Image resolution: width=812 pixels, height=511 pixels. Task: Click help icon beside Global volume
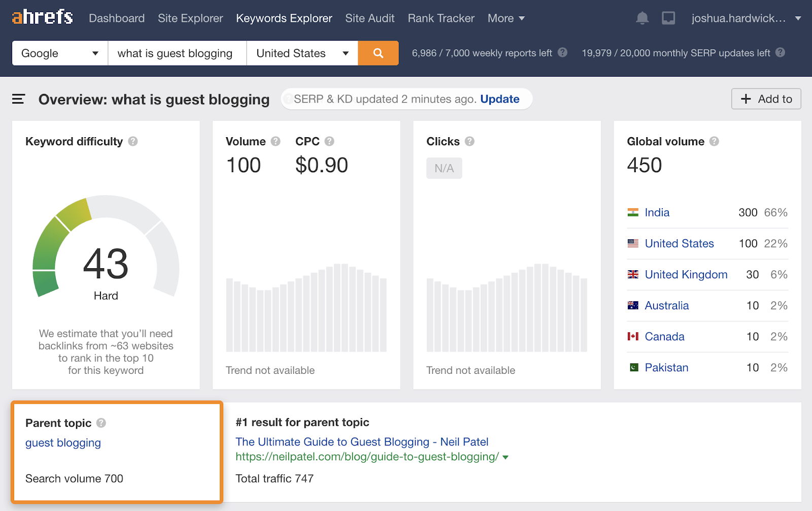click(x=714, y=141)
